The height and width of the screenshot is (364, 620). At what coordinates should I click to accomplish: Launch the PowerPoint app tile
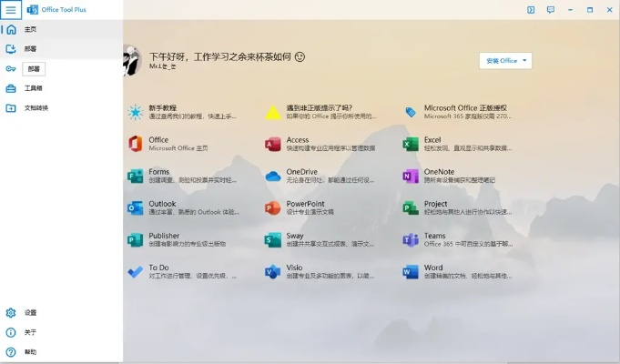click(x=300, y=207)
